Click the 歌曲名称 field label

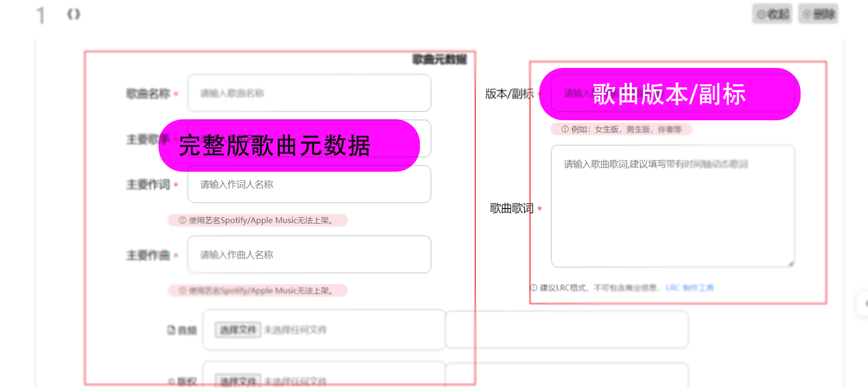click(148, 94)
